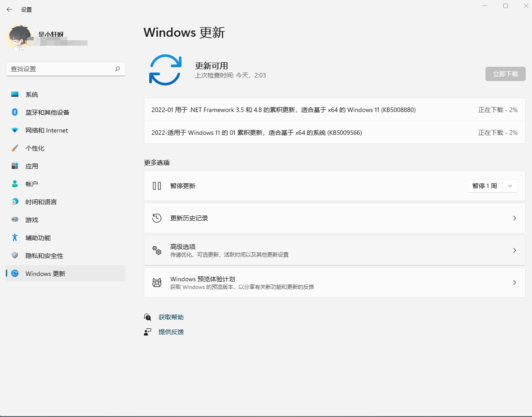532x417 pixels.
Task: Click the 立即下载 button
Action: (505, 74)
